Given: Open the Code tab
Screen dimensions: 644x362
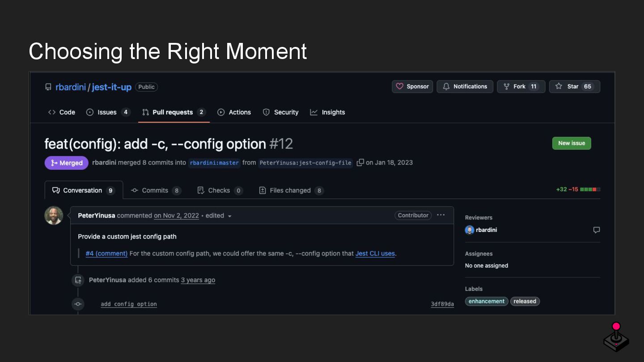Looking at the screenshot, I should [x=62, y=112].
